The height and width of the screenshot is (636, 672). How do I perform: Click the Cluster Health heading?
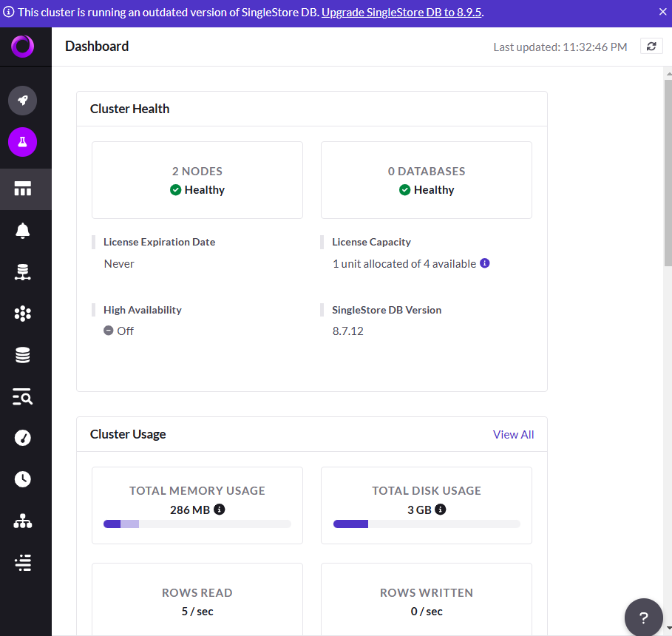pos(129,109)
